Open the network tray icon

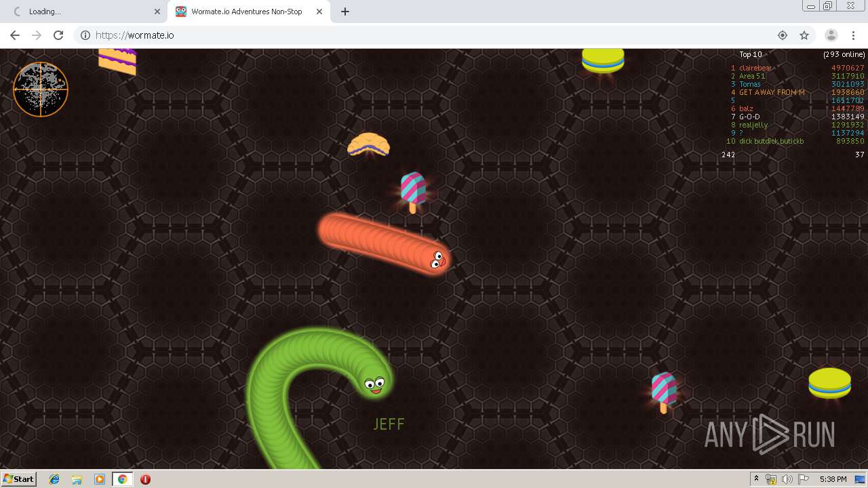[x=771, y=479]
